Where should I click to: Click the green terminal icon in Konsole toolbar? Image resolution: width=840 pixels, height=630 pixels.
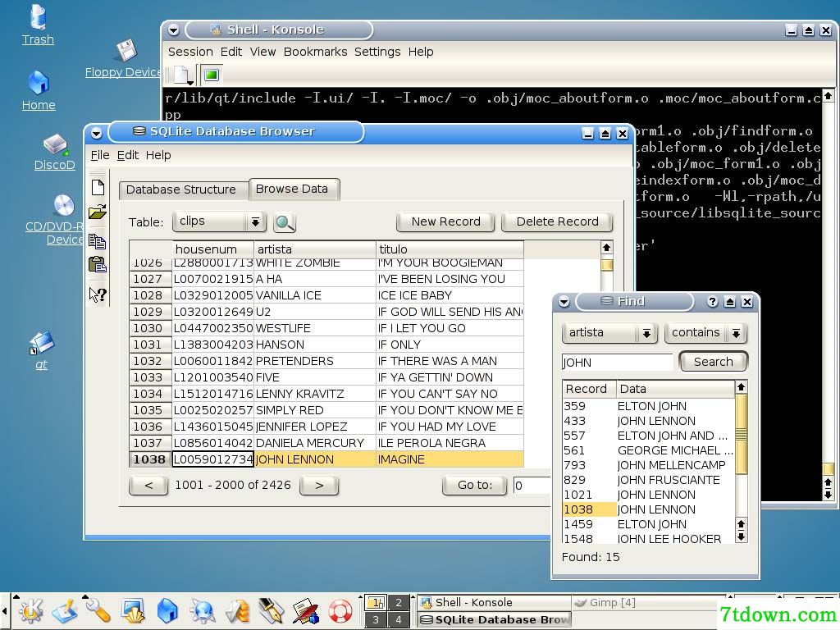(x=212, y=75)
